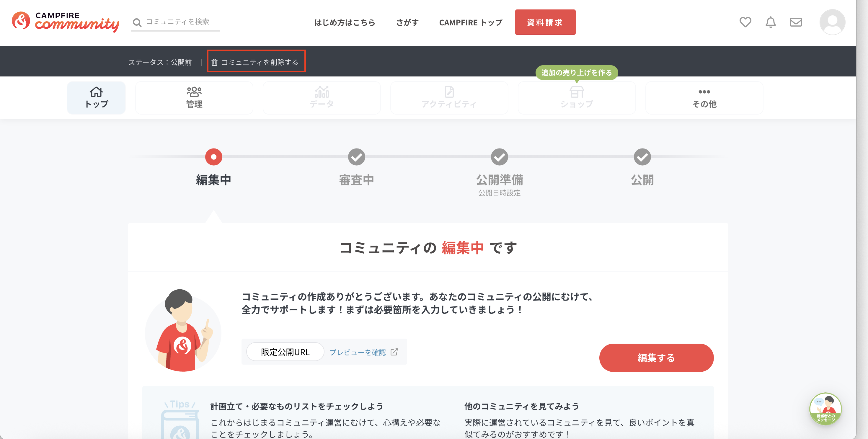Open the favorites heart icon

[x=745, y=22]
